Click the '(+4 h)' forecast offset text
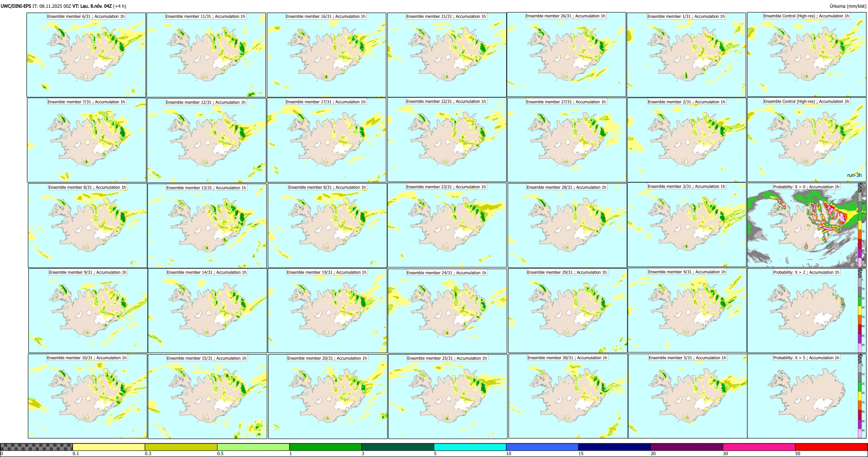This screenshot has height=457, width=868. pos(120,6)
